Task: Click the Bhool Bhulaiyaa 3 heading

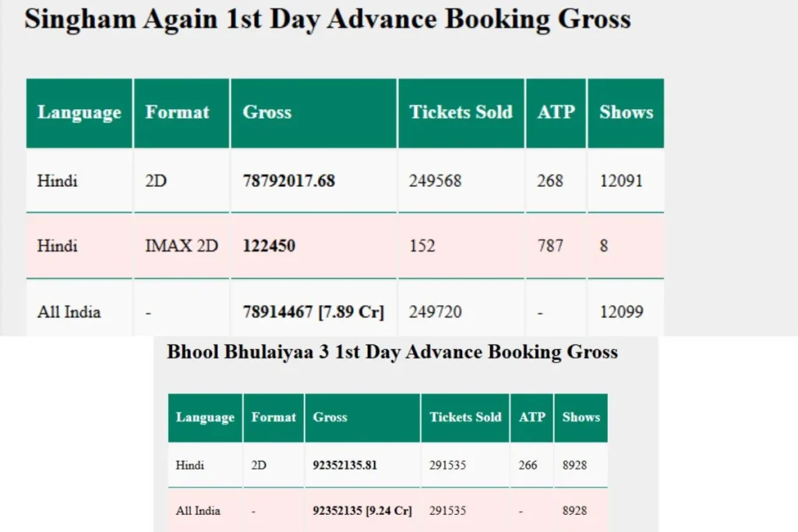Action: pyautogui.click(x=393, y=352)
